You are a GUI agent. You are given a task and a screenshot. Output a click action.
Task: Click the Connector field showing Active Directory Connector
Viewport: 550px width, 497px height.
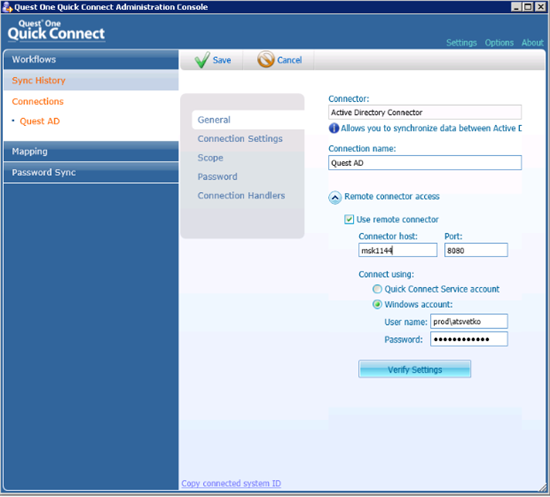[x=425, y=112]
